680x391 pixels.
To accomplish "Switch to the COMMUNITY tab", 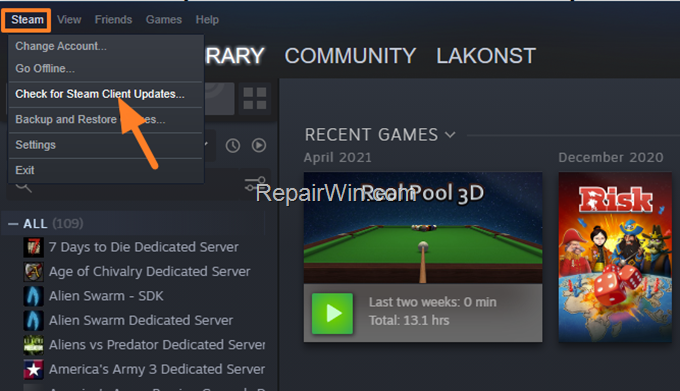I will point(350,56).
